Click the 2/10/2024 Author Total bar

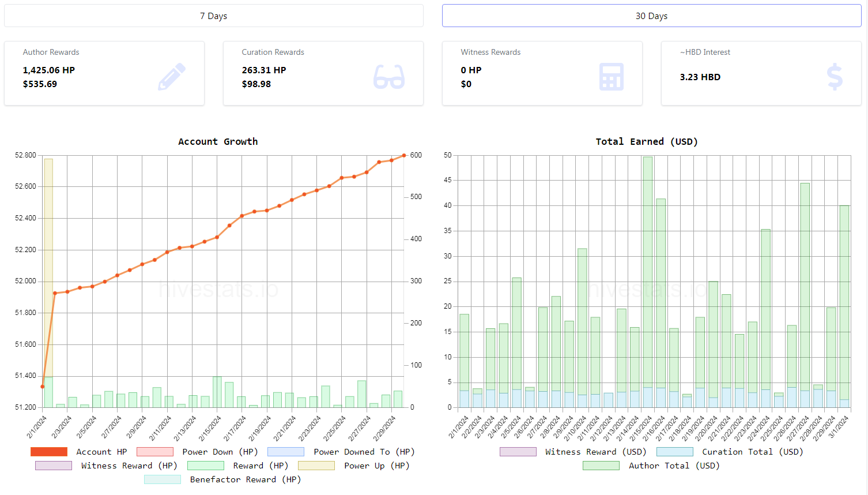582,321
